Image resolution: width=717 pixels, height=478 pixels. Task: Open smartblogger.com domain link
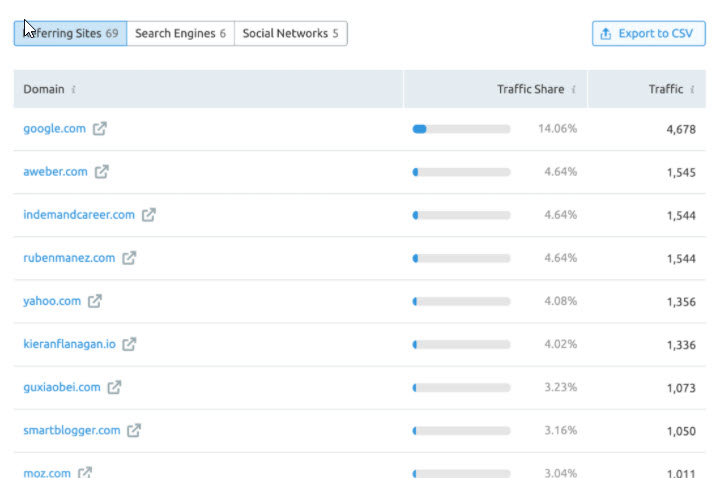click(72, 430)
